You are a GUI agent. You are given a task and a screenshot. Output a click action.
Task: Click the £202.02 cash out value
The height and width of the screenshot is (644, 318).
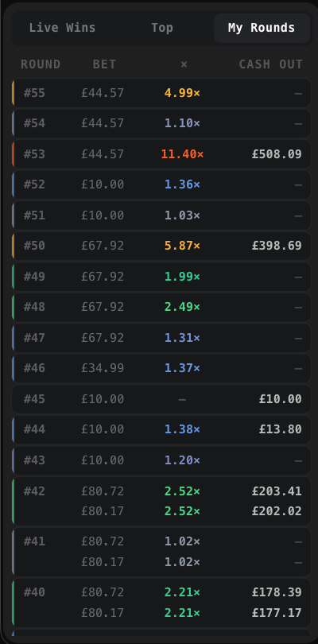(277, 511)
